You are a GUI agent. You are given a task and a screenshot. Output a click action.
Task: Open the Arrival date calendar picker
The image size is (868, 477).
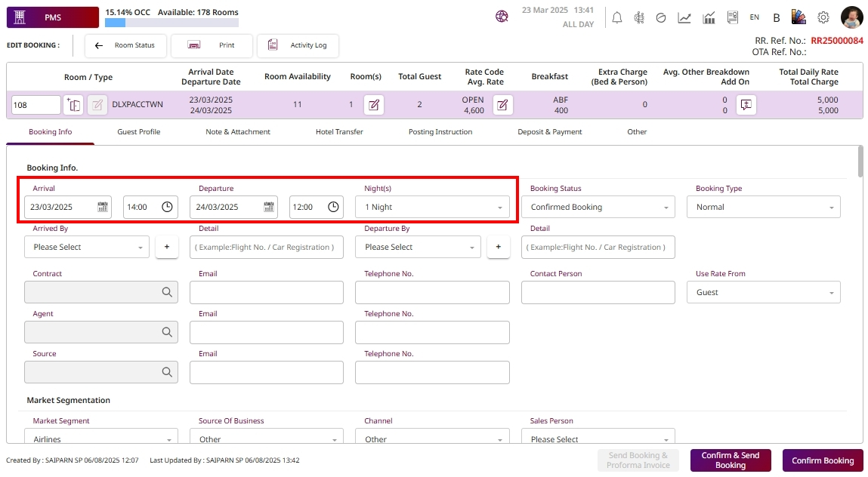point(102,207)
